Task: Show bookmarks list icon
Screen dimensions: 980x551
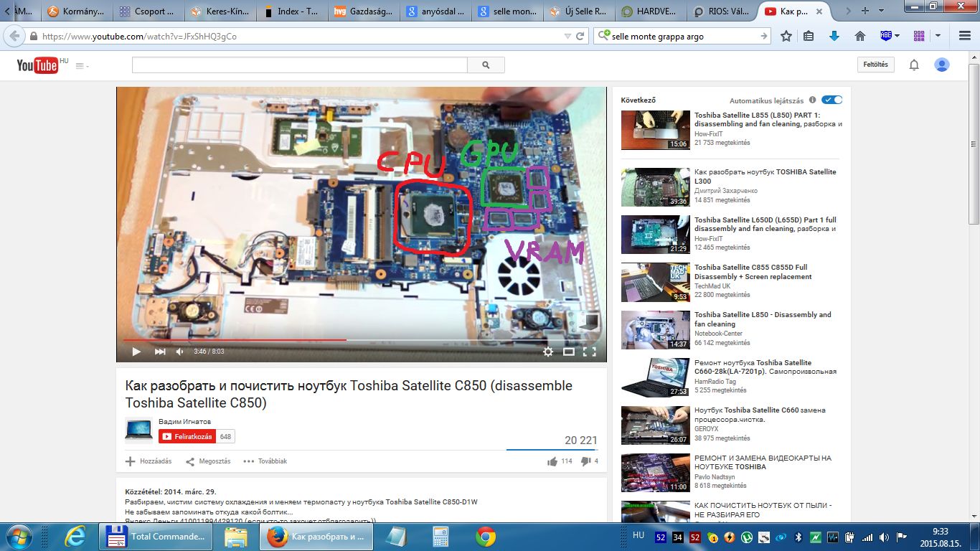Action: pos(809,36)
